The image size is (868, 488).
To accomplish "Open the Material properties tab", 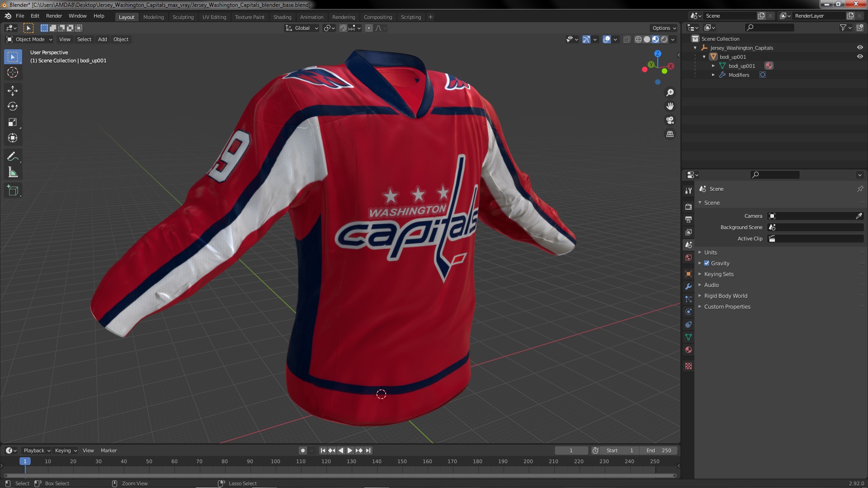I will (689, 350).
